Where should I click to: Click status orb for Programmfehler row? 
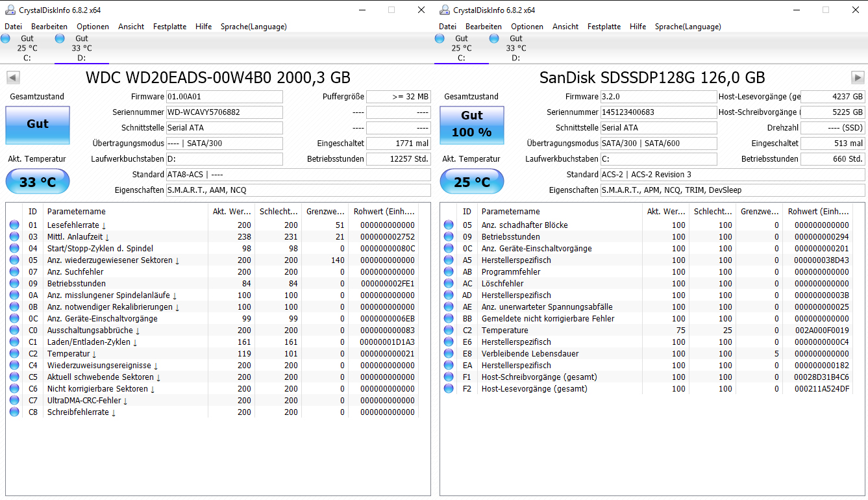pyautogui.click(x=449, y=272)
